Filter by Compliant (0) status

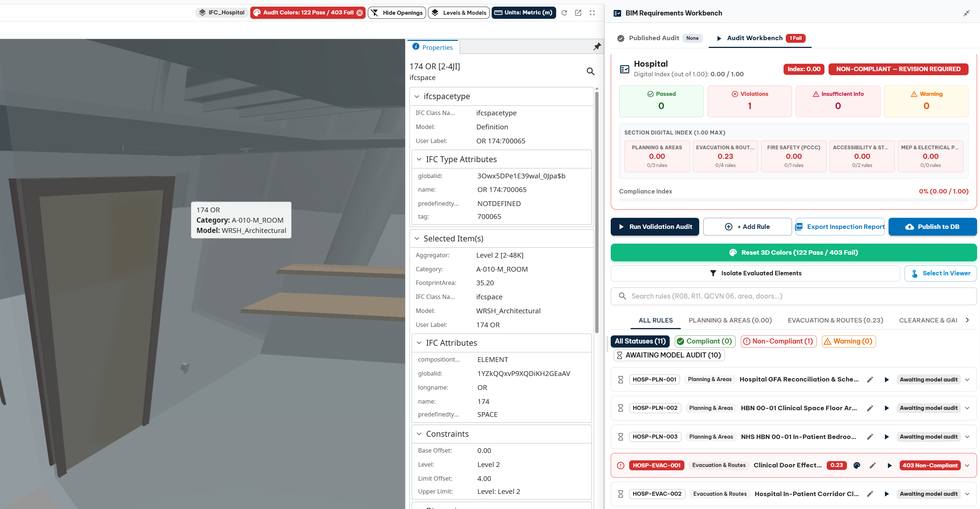click(705, 341)
